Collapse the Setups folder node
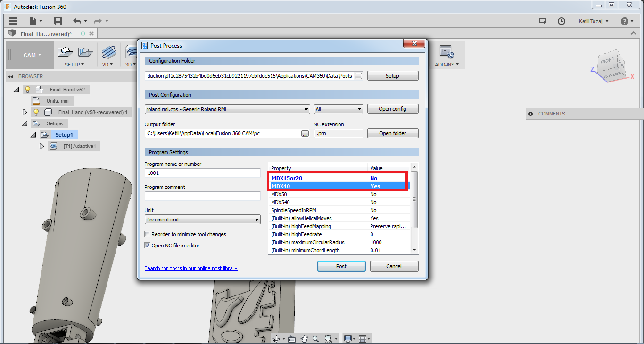This screenshot has width=644, height=344. pos(25,123)
